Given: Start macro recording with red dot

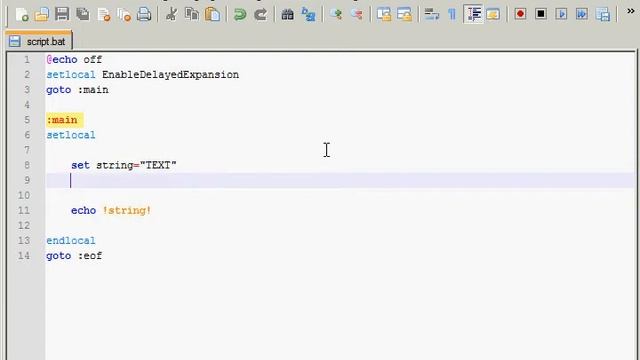Looking at the screenshot, I should [520, 15].
